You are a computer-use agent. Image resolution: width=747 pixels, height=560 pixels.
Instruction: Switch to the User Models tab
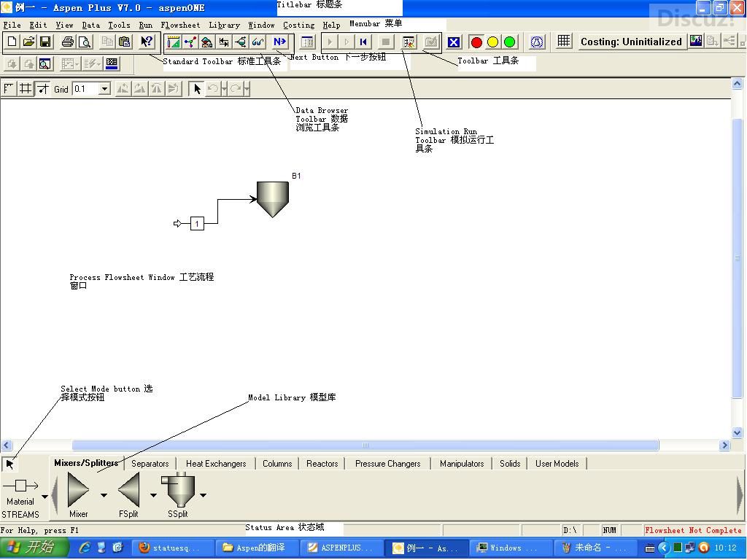[557, 463]
